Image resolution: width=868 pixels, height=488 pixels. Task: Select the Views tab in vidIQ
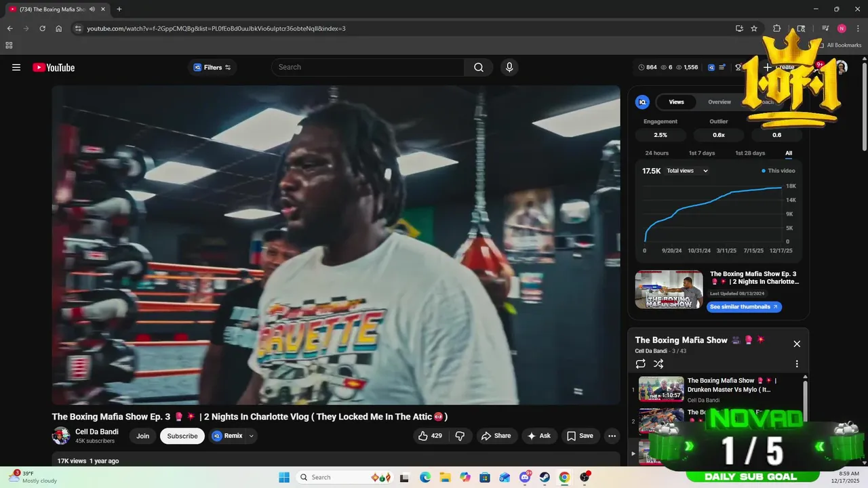coord(677,102)
